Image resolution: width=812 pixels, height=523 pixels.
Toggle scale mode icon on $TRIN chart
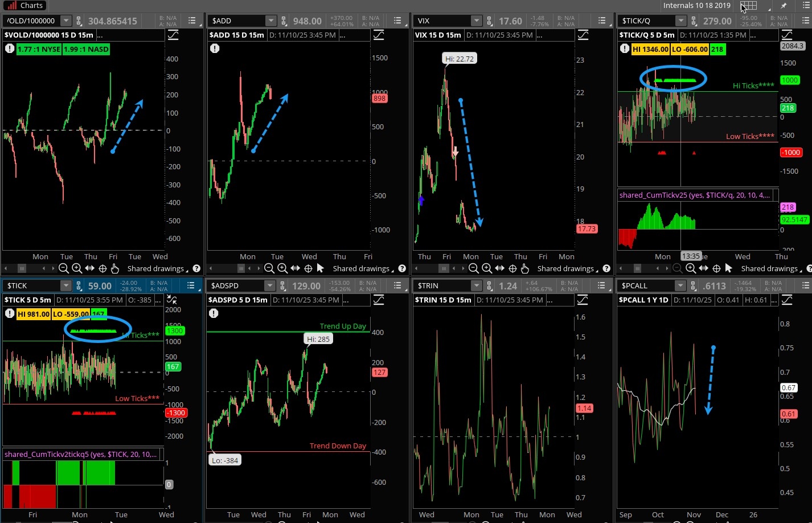coord(583,300)
